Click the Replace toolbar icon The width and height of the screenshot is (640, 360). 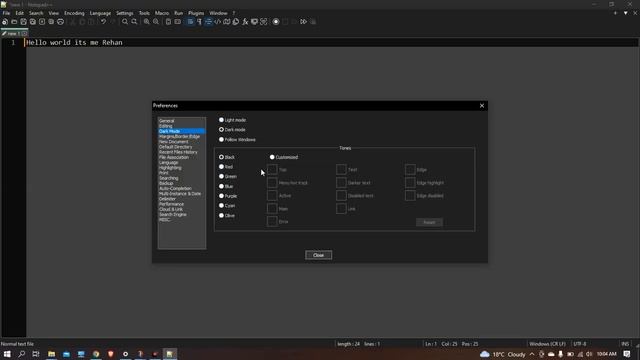(x=134, y=22)
